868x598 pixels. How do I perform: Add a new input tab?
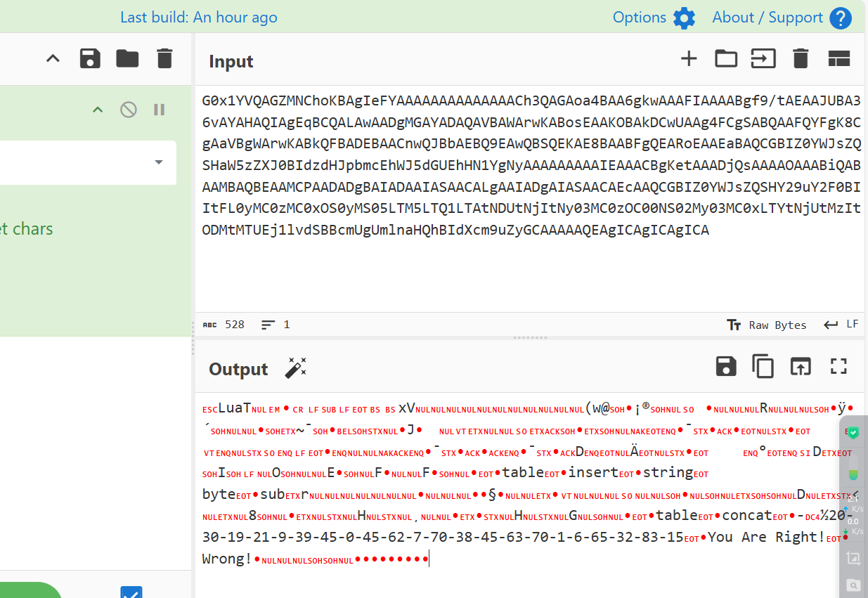coord(689,59)
